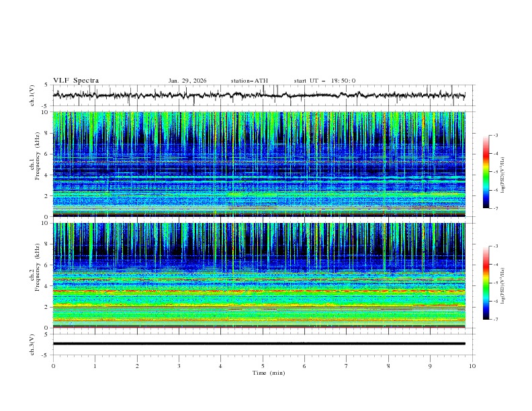Click the 'station=ATH' label
This screenshot has width=532, height=411.
point(249,81)
